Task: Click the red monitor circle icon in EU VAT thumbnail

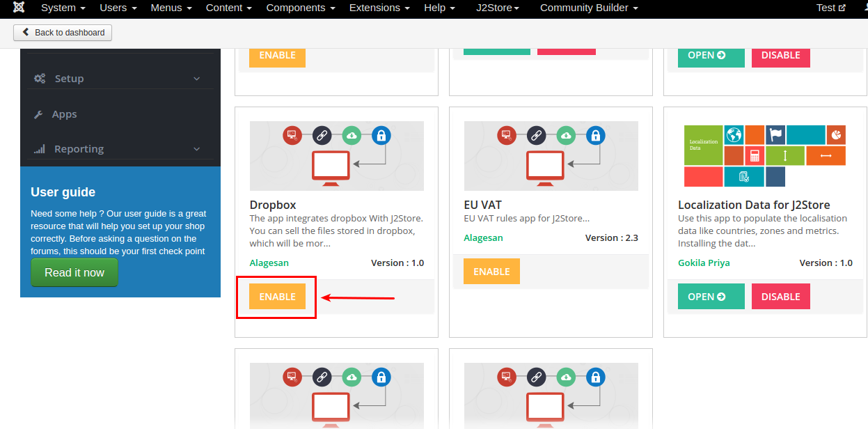Action: [x=506, y=135]
